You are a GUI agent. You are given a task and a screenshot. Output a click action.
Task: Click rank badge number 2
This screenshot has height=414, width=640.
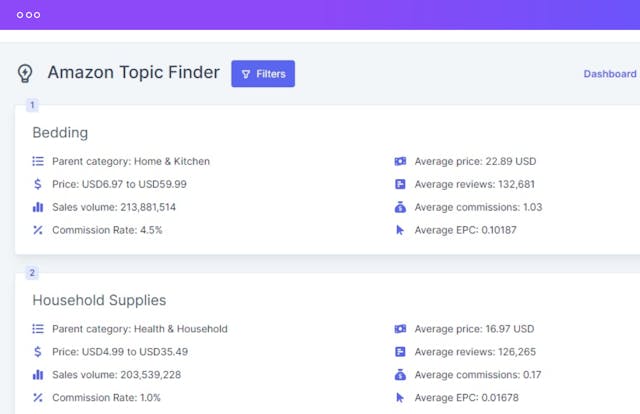(32, 272)
